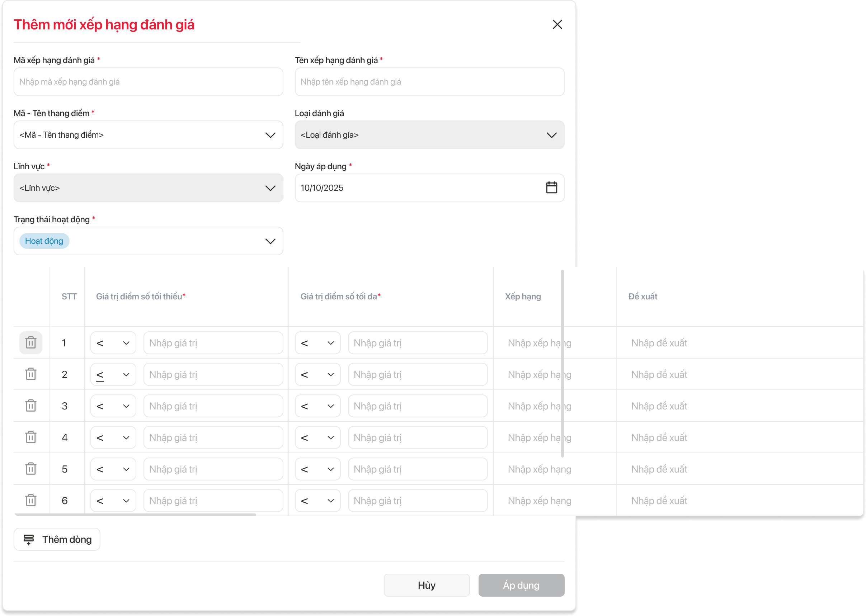Open the row 1 maximum-score operator dropdown
The width and height of the screenshot is (866, 616).
coord(317,343)
